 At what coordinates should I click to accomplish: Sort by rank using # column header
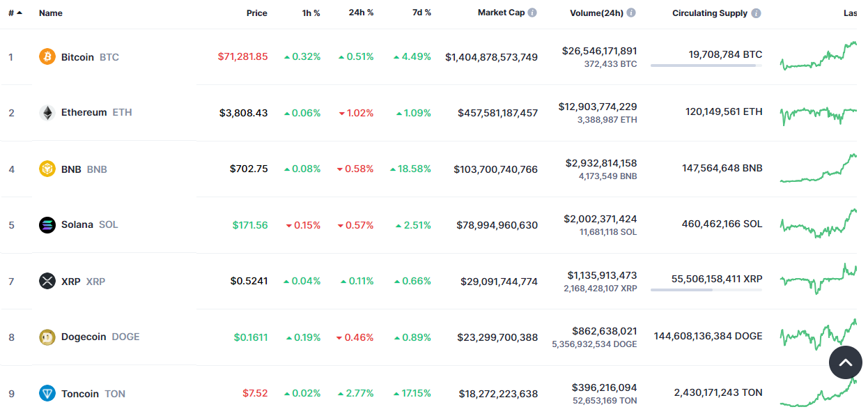click(15, 13)
